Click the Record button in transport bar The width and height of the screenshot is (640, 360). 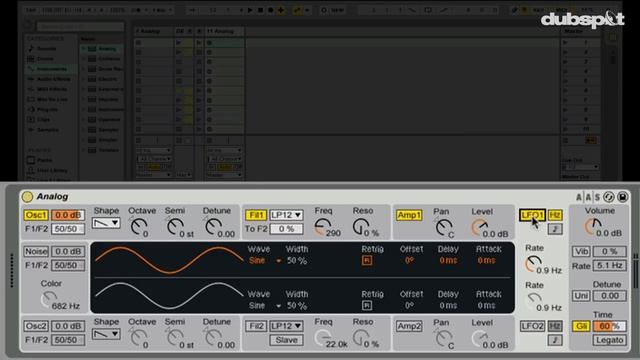pyautogui.click(x=270, y=10)
